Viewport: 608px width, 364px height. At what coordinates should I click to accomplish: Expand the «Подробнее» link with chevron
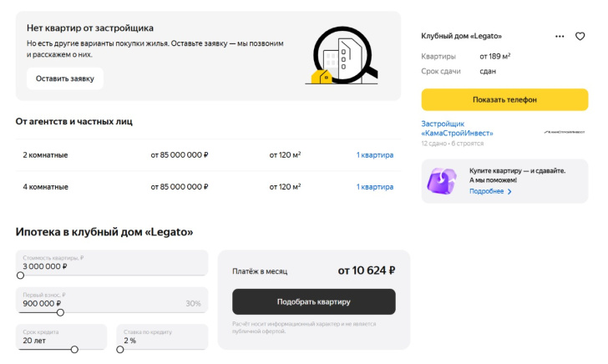[490, 191]
